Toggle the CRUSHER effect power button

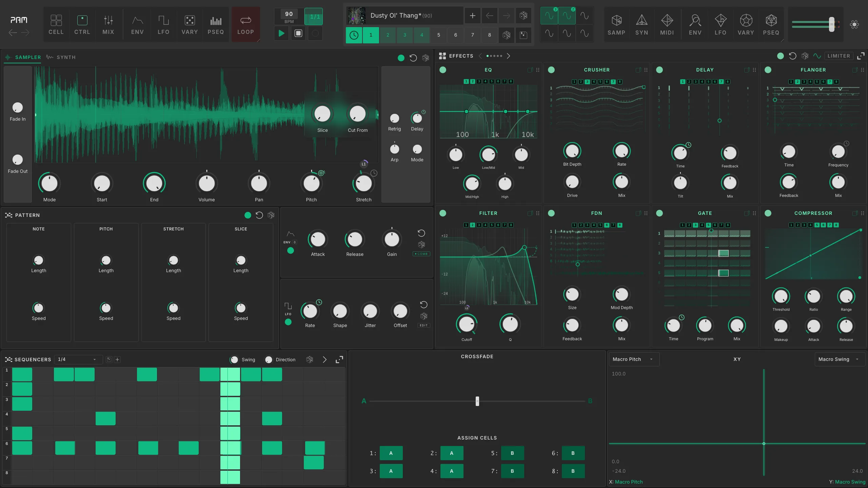click(x=551, y=70)
